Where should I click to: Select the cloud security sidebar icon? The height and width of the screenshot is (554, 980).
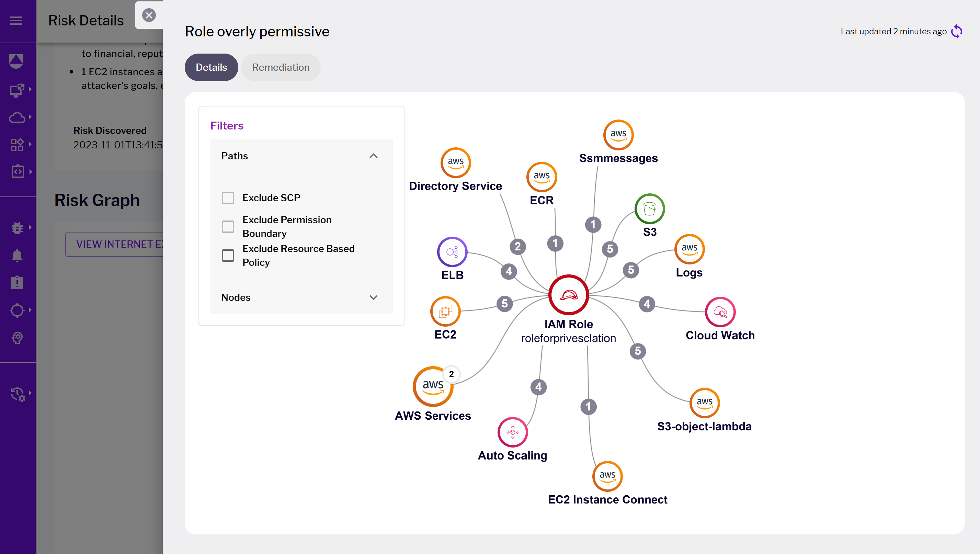17,117
